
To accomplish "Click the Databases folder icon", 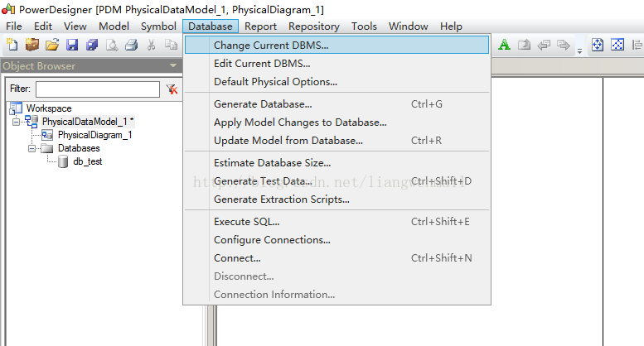I will coord(46,148).
